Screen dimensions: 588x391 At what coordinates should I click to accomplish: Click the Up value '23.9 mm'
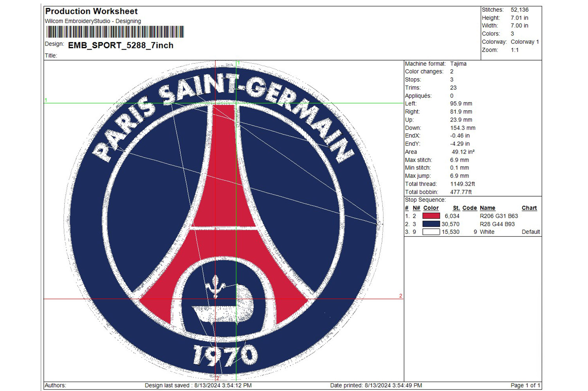(461, 120)
